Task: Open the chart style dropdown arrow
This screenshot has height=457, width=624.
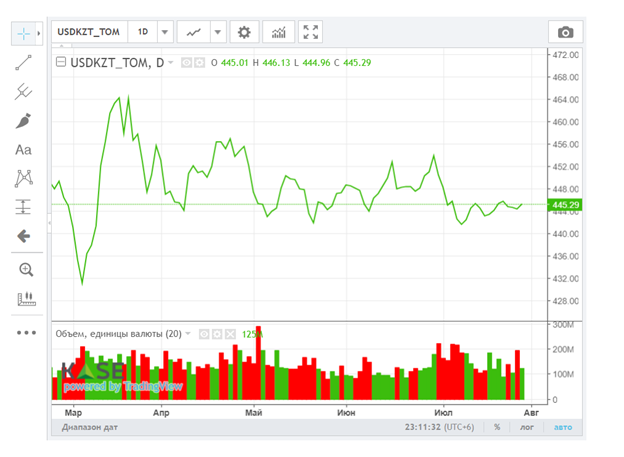Action: pyautogui.click(x=218, y=32)
